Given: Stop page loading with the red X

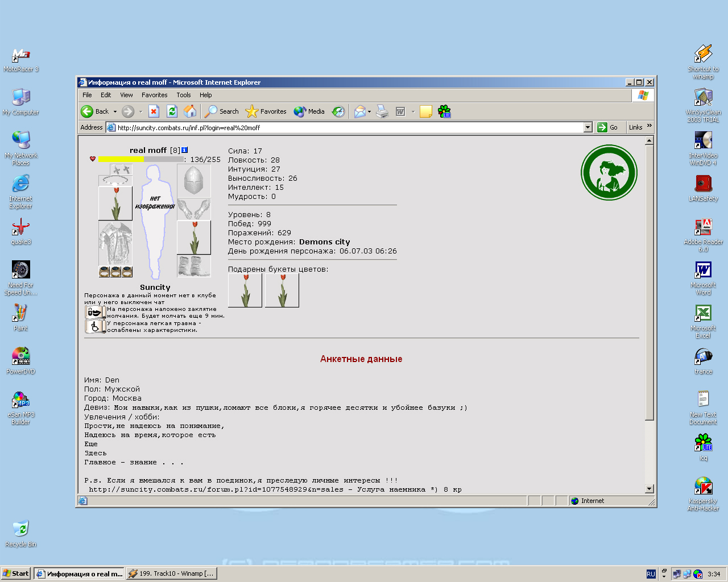Looking at the screenshot, I should [154, 111].
